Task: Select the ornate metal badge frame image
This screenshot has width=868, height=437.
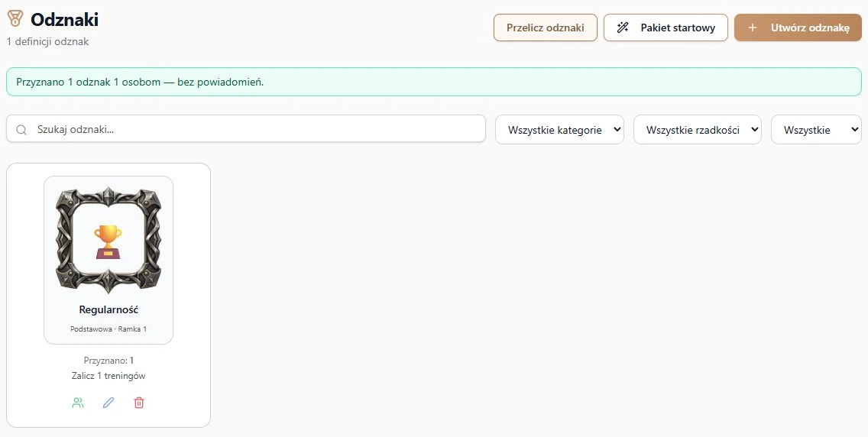Action: (108, 240)
